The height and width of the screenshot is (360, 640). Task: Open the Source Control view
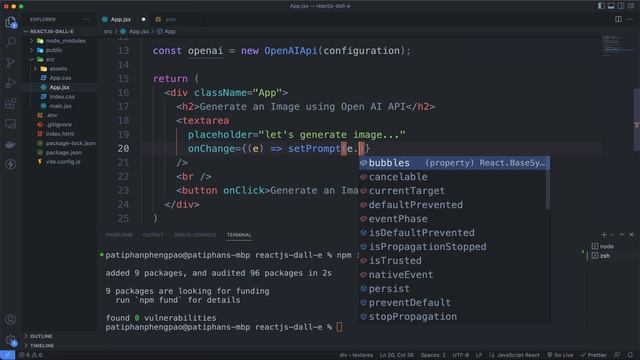tap(11, 62)
